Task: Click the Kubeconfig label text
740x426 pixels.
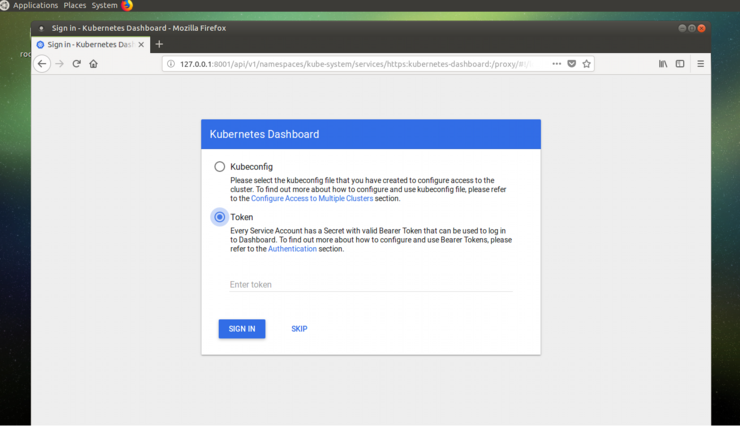Action: pos(252,167)
